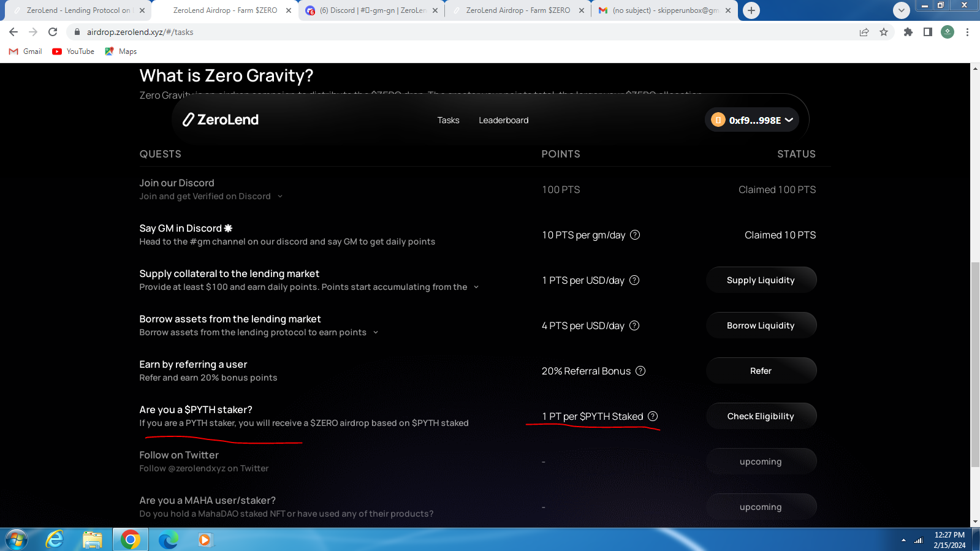980x551 pixels.
Task: Show info for 1 PT per $PYTH Staked
Action: point(653,416)
